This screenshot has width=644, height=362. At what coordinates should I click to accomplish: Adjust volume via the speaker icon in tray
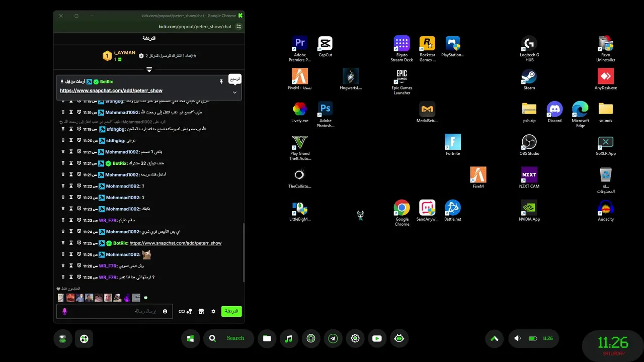pyautogui.click(x=517, y=338)
